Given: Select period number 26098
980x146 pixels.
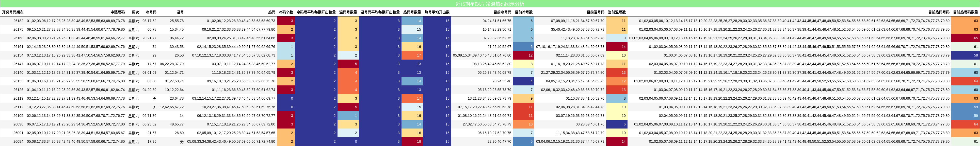Looking at the screenshot, I should [18, 124].
